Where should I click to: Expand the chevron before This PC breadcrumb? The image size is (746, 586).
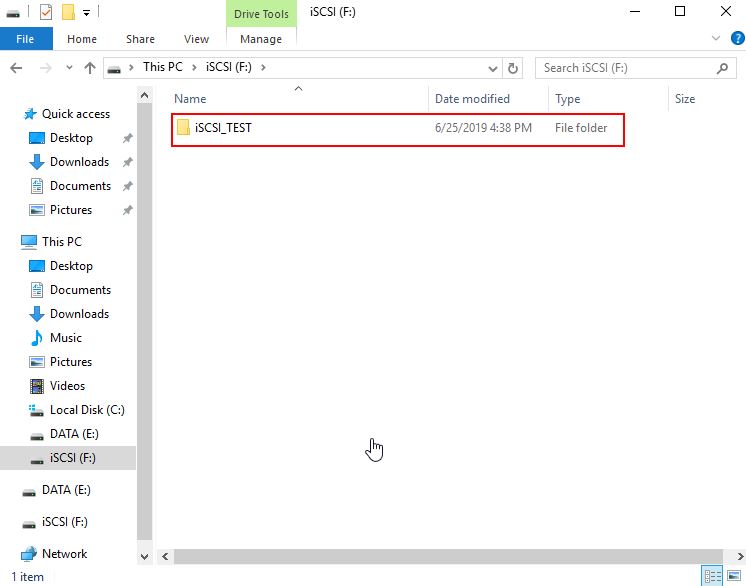(131, 68)
